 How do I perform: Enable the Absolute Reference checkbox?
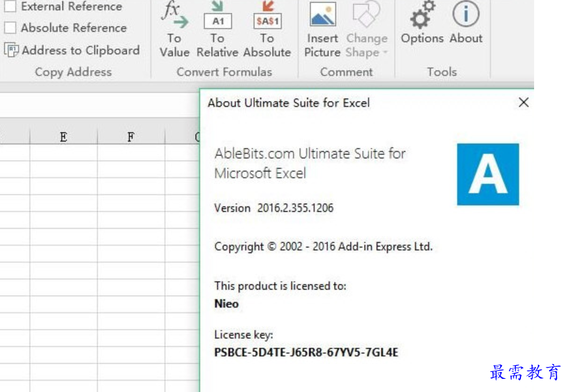click(10, 28)
